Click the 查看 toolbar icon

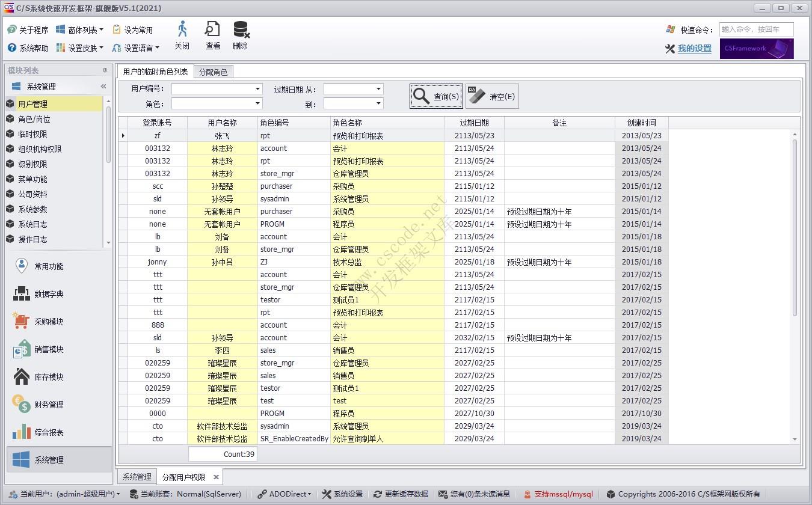coord(212,35)
